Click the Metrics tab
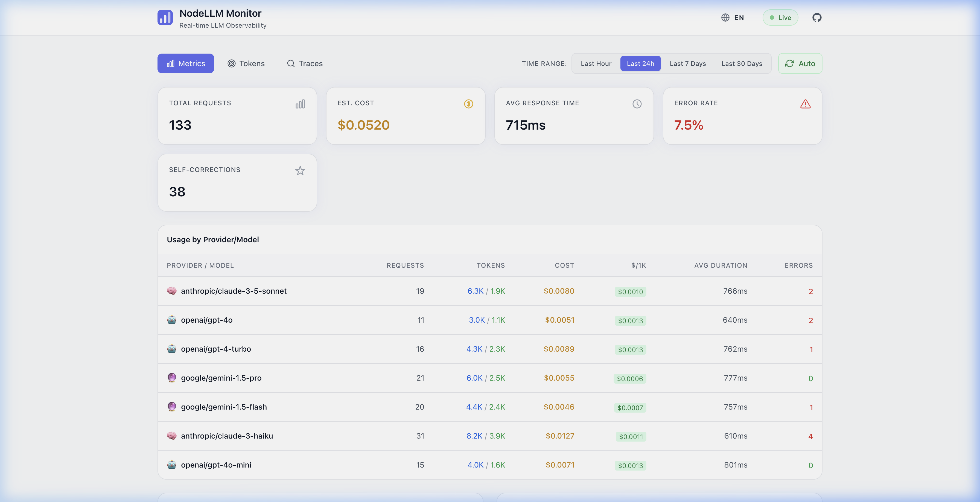The image size is (980, 502). 186,63
